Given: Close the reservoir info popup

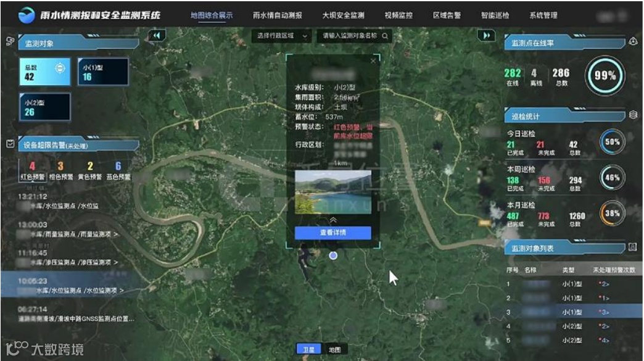Looking at the screenshot, I should (373, 60).
